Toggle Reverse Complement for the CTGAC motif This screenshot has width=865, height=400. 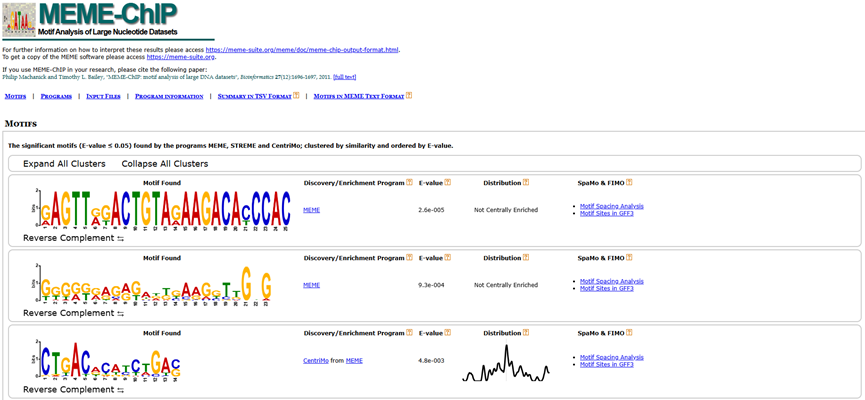pyautogui.click(x=73, y=390)
